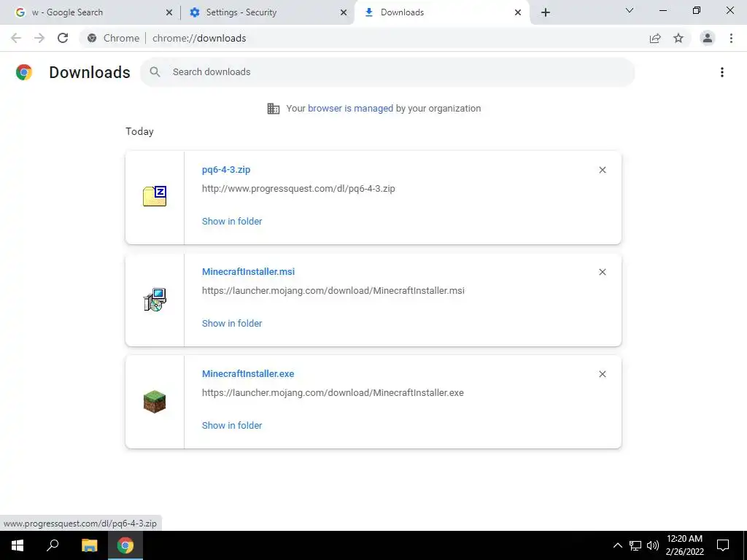Focus the Search downloads field
Viewport: 747px width, 560px height.
[387, 72]
